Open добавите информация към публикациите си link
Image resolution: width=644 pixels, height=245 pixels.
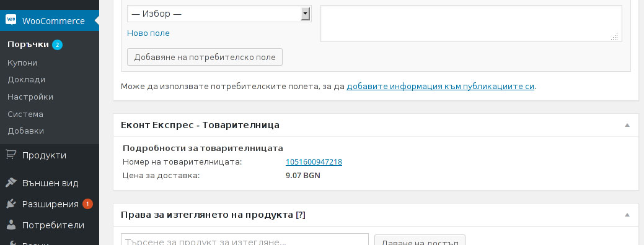(x=440, y=87)
